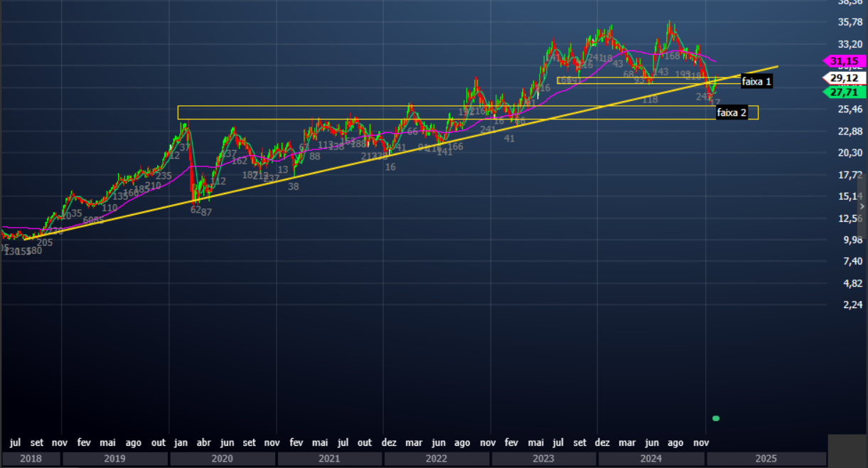This screenshot has height=468, width=868.
Task: Jump to 2022 on the timeline
Action: pyautogui.click(x=436, y=459)
